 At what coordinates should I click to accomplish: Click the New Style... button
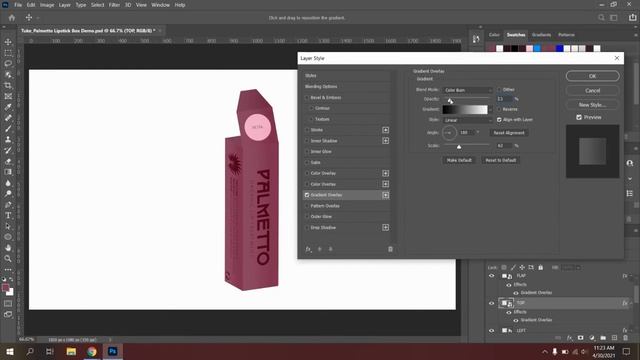(592, 105)
